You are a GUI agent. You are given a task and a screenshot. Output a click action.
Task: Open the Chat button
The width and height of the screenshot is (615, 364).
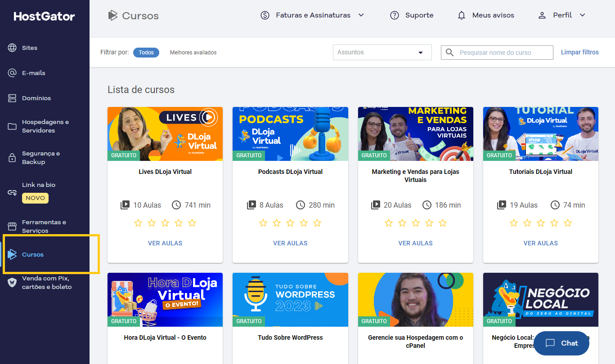tap(561, 343)
